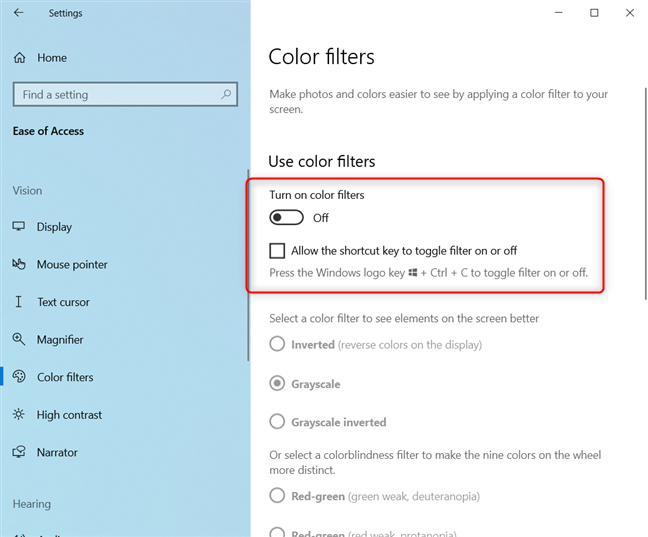Select Grayscale inverted filter option

(277, 422)
